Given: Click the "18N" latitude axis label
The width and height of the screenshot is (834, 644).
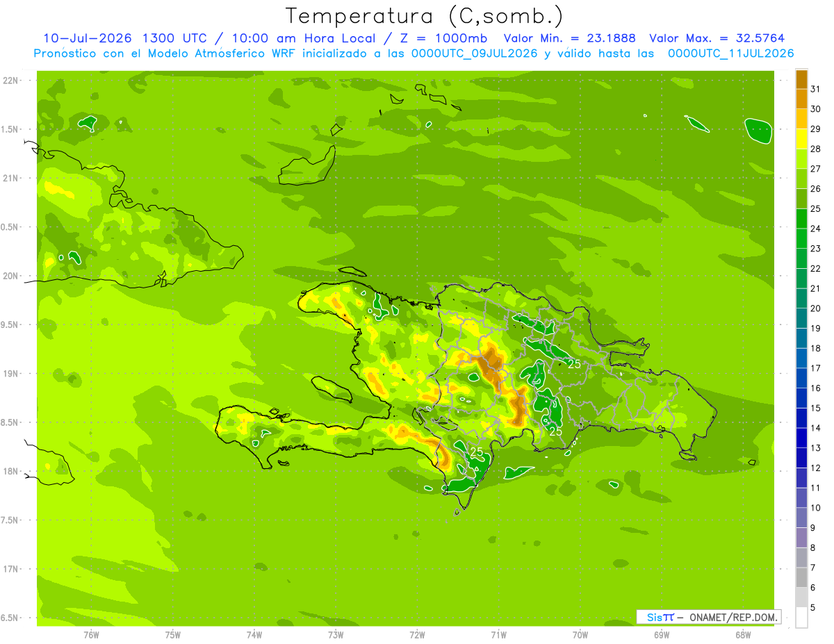Looking at the screenshot, I should 10,471.
